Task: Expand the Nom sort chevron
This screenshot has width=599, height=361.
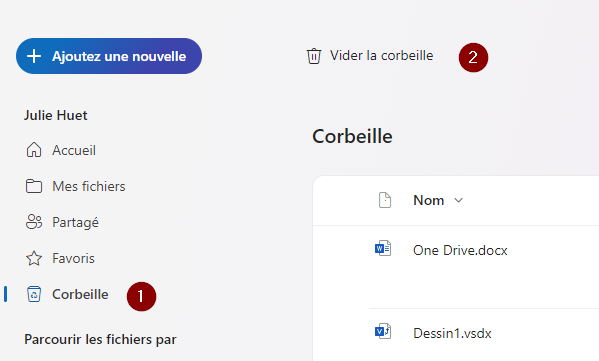Action: pos(458,200)
